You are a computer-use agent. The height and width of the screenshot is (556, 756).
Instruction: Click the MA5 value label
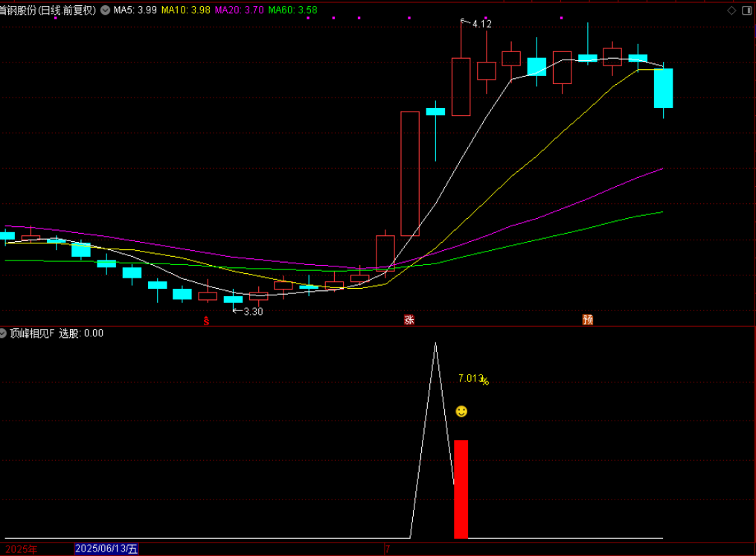[x=135, y=10]
